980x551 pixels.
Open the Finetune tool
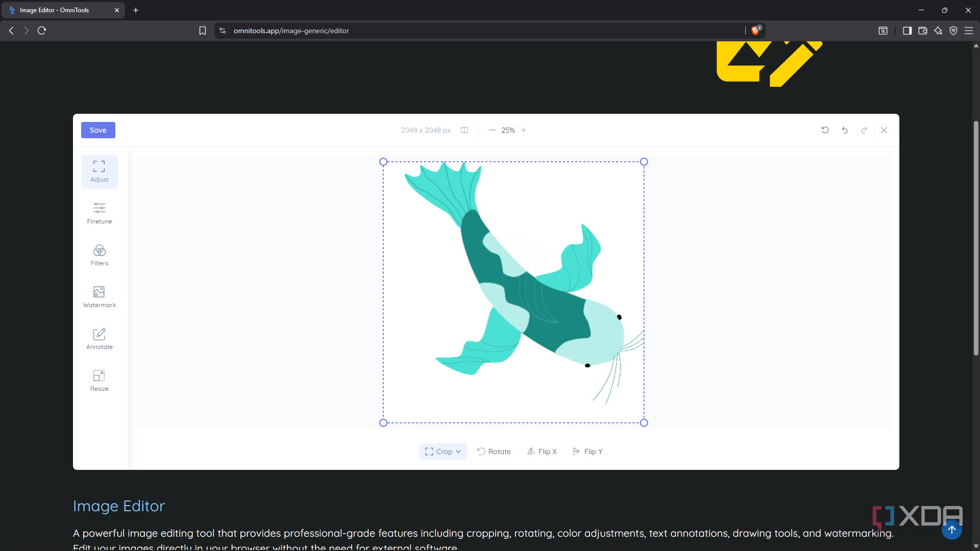[99, 213]
